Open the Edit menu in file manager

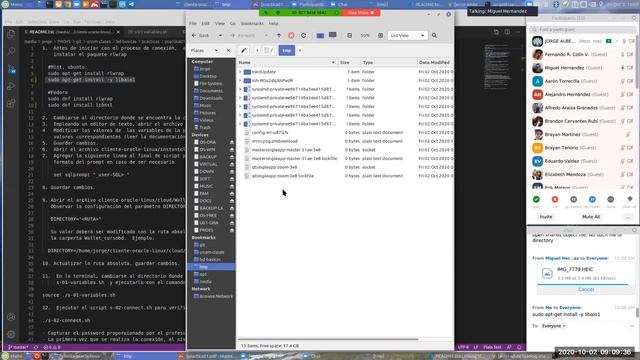[205, 24]
